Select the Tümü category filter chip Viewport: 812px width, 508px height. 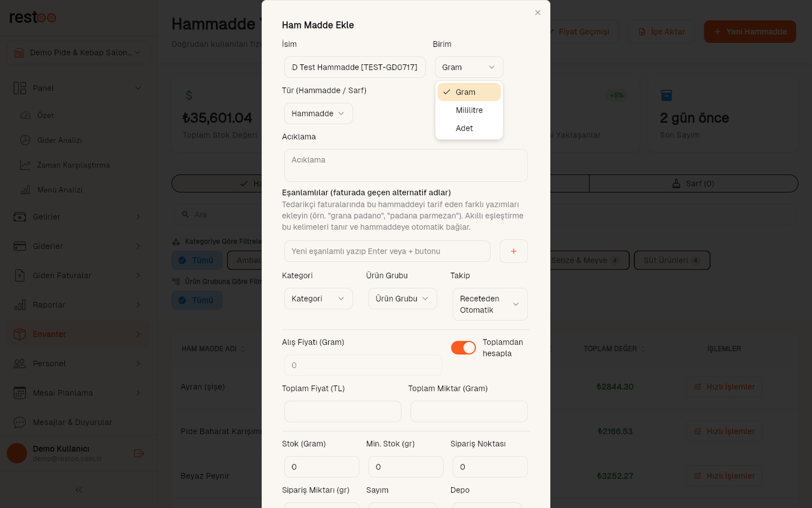[x=197, y=260]
